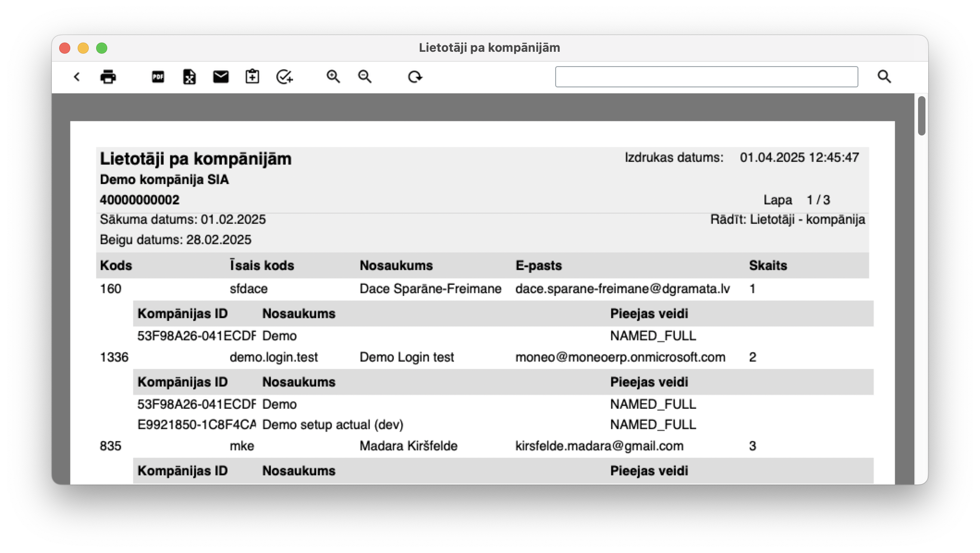Zoom in on the report
980x553 pixels.
333,77
